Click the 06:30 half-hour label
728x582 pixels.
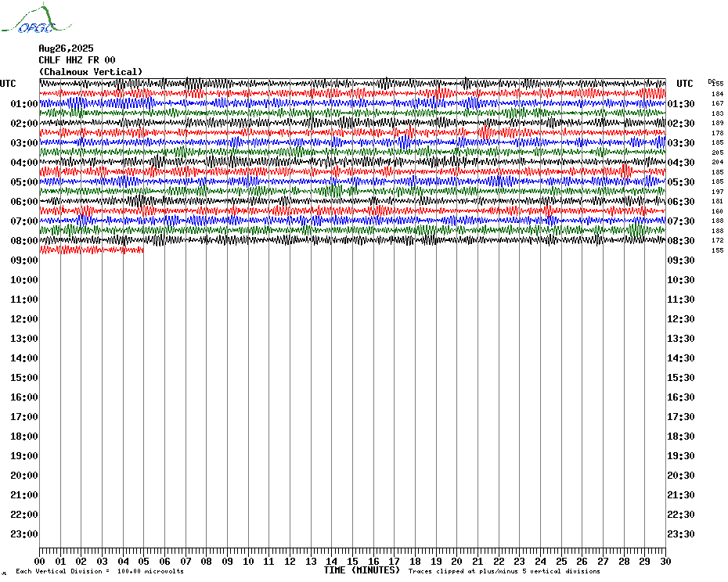click(x=681, y=201)
